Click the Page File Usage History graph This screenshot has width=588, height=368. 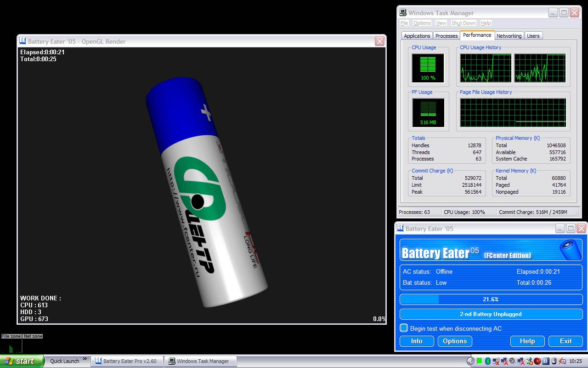pyautogui.click(x=513, y=112)
